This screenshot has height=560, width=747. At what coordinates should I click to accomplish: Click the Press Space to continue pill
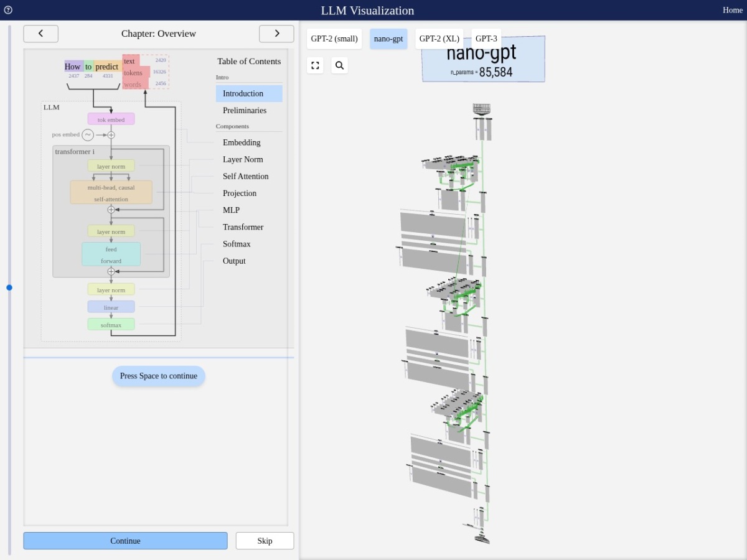coord(159,376)
